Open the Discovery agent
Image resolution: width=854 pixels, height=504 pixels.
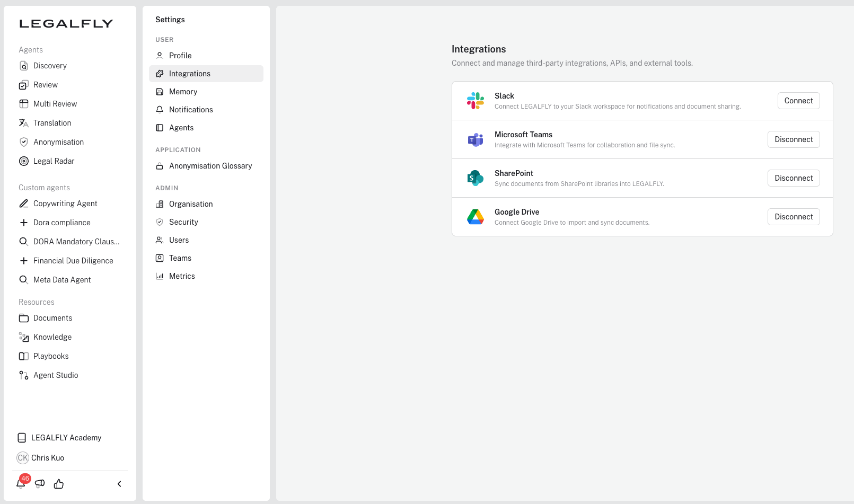click(x=50, y=66)
